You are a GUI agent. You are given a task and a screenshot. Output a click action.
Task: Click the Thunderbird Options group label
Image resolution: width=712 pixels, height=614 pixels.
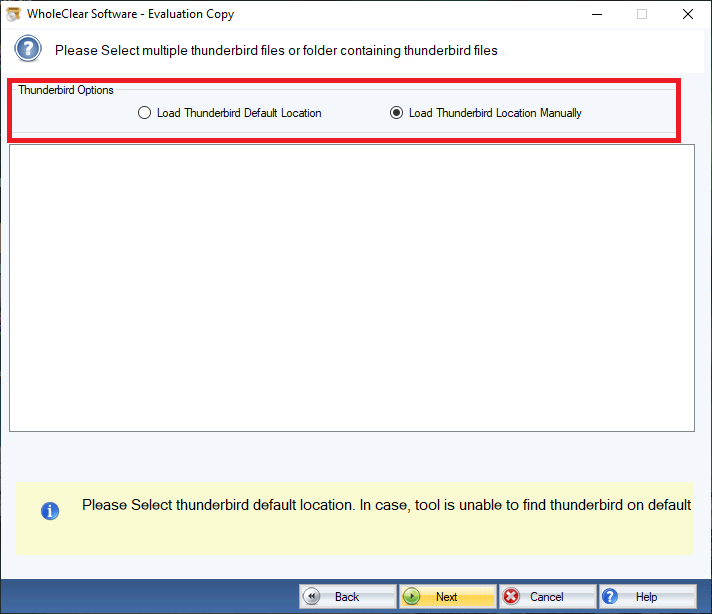tap(66, 90)
